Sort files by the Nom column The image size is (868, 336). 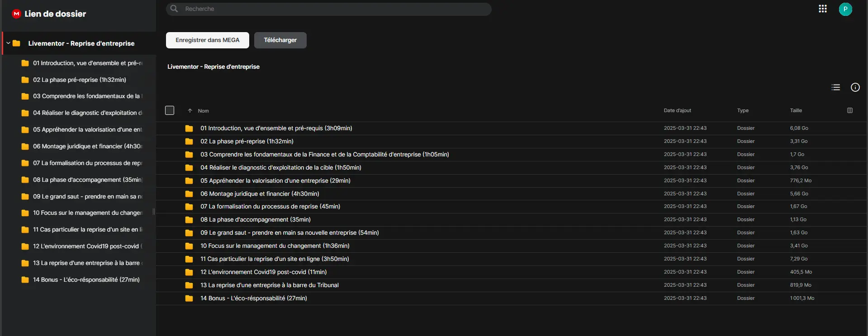tap(204, 111)
